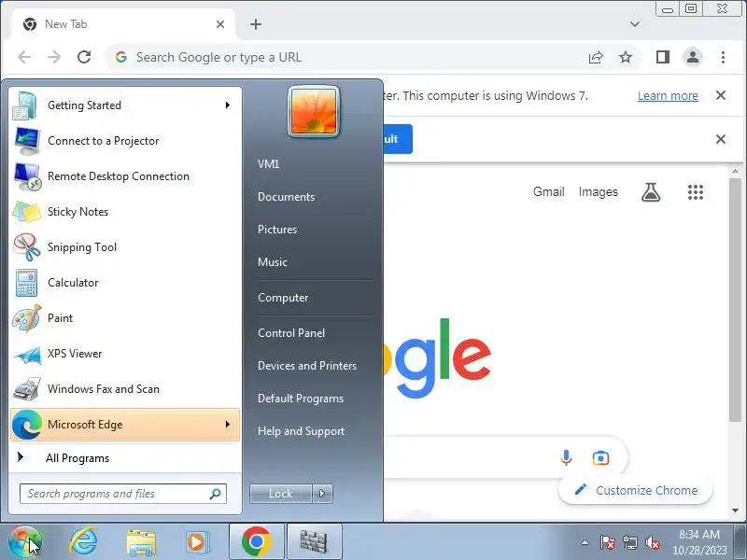Open Chrome tab search chevron
The width and height of the screenshot is (747, 560).
(635, 24)
